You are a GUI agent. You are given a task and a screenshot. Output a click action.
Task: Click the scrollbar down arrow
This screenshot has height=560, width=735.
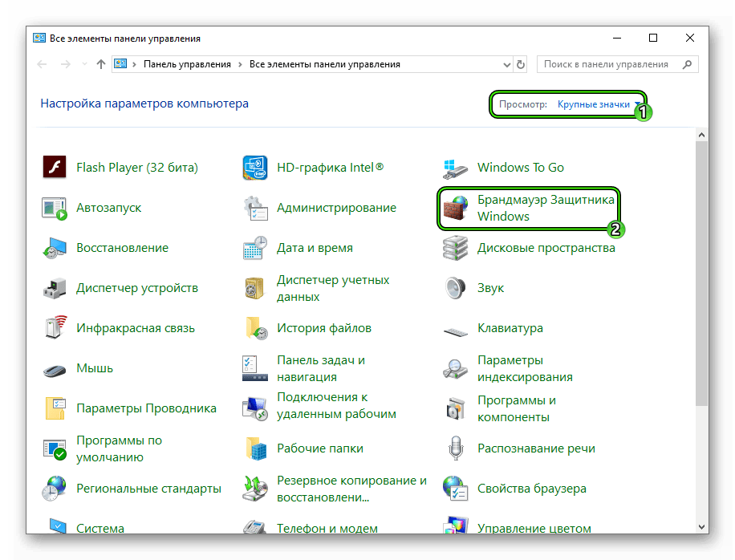(701, 527)
